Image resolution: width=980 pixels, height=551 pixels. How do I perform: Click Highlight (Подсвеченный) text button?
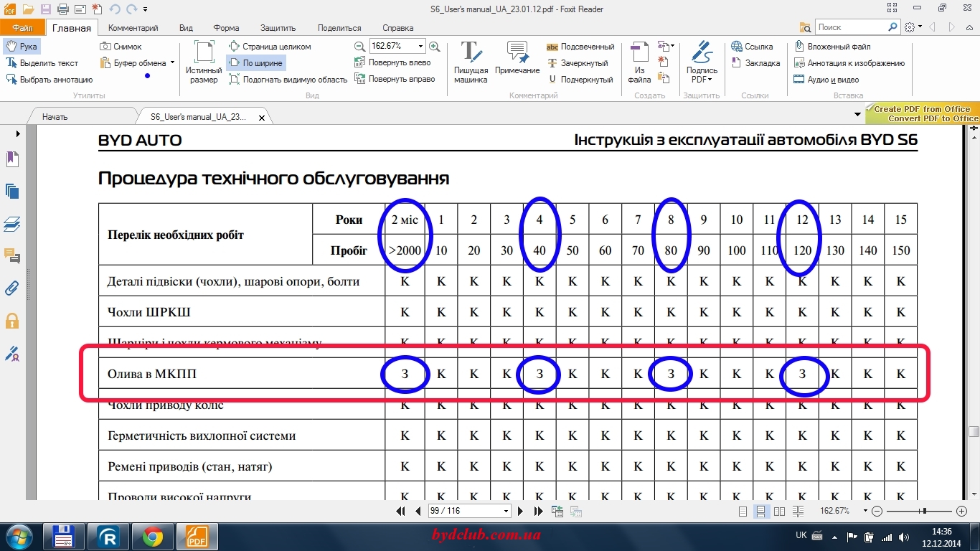point(580,47)
